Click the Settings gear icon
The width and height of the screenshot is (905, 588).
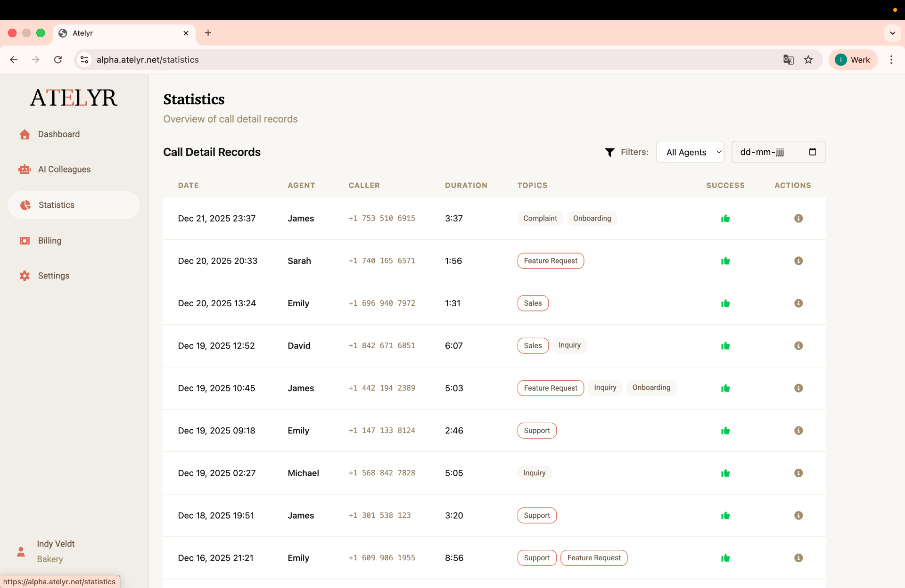tap(25, 276)
